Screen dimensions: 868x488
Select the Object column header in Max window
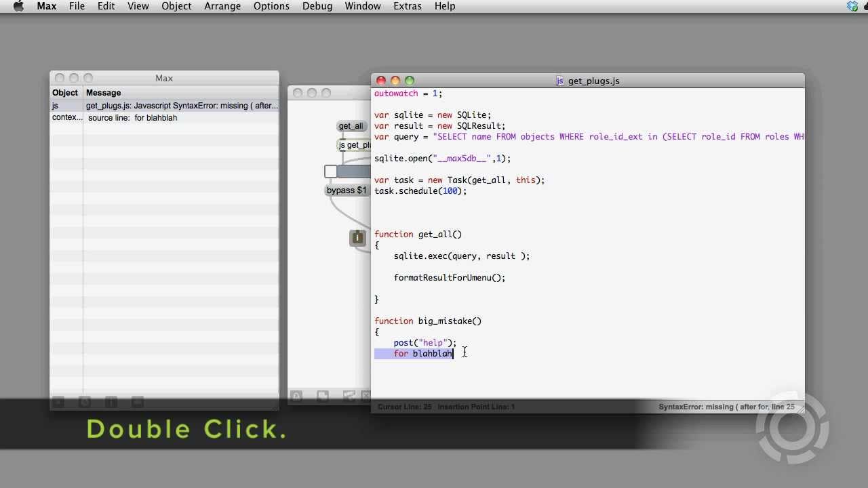[66, 93]
